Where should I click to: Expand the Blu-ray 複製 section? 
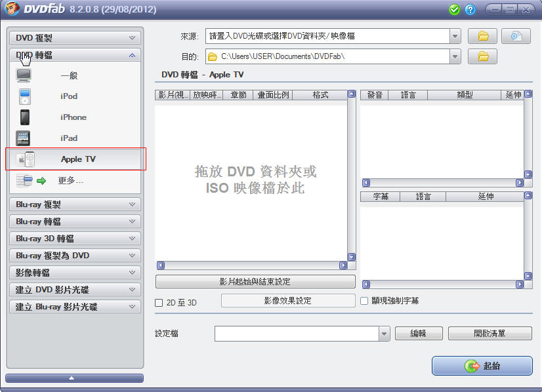75,205
